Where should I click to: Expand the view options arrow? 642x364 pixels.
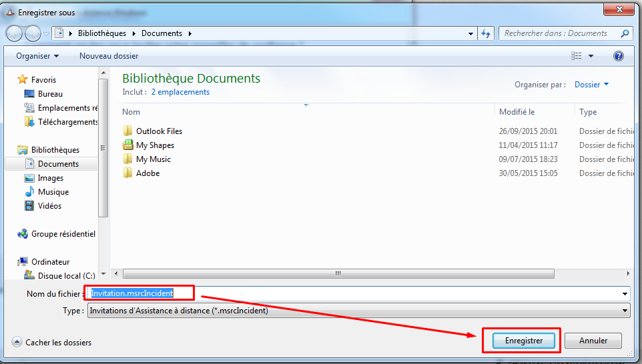(x=591, y=56)
